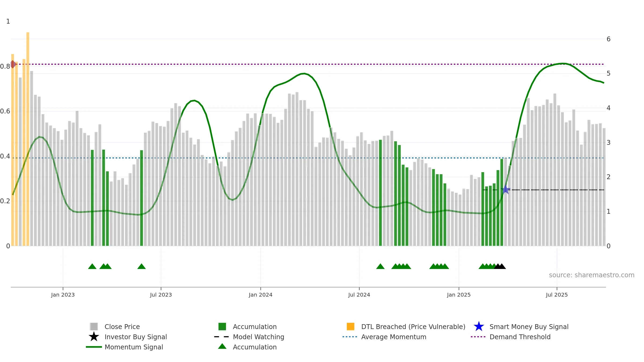Screen dimensions: 644x362
Task: Click the black Investor Buy Signal star in legend
Action: (x=94, y=337)
